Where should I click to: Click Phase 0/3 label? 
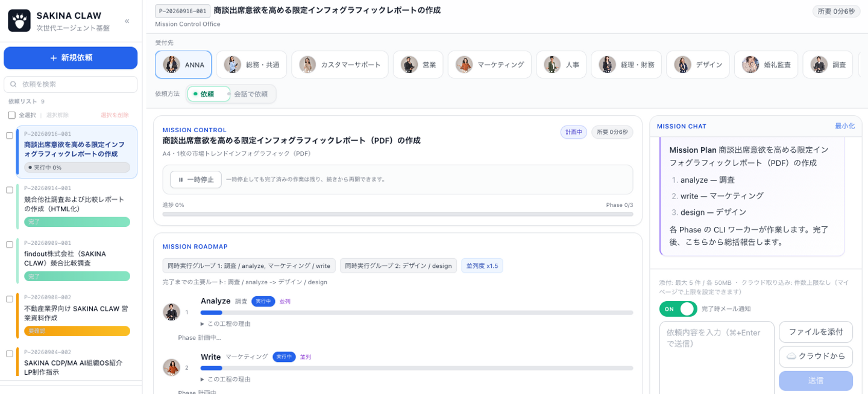(x=620, y=205)
